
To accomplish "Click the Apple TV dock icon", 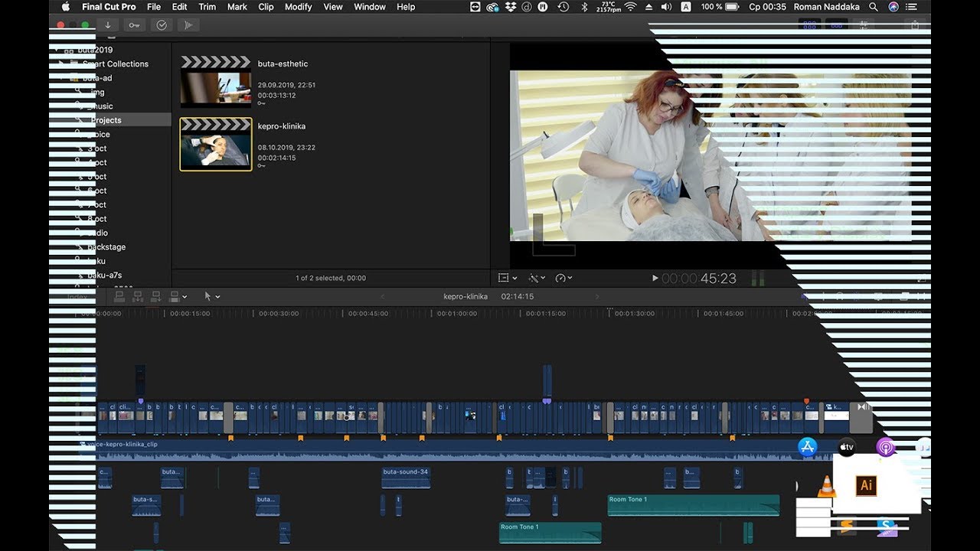I will (x=846, y=447).
